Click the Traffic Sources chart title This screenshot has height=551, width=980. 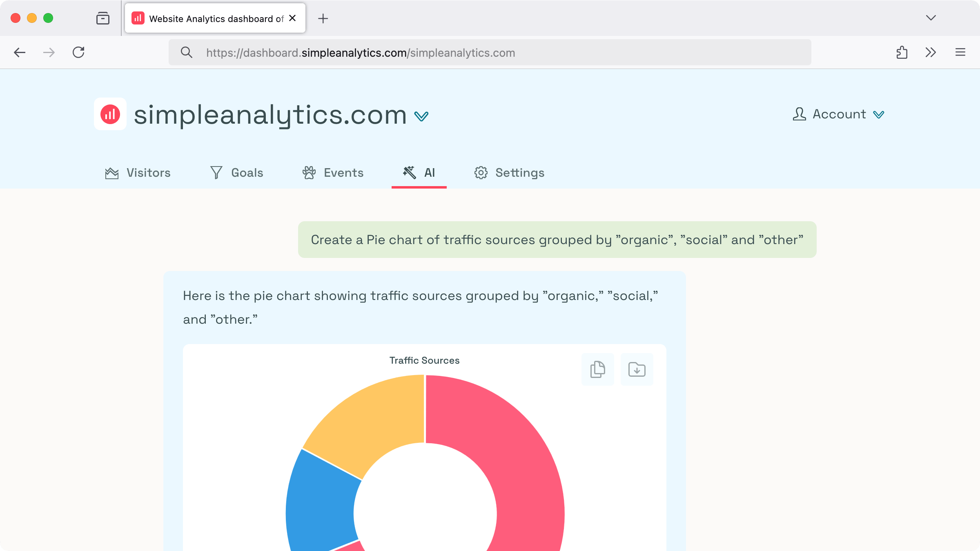coord(425,360)
